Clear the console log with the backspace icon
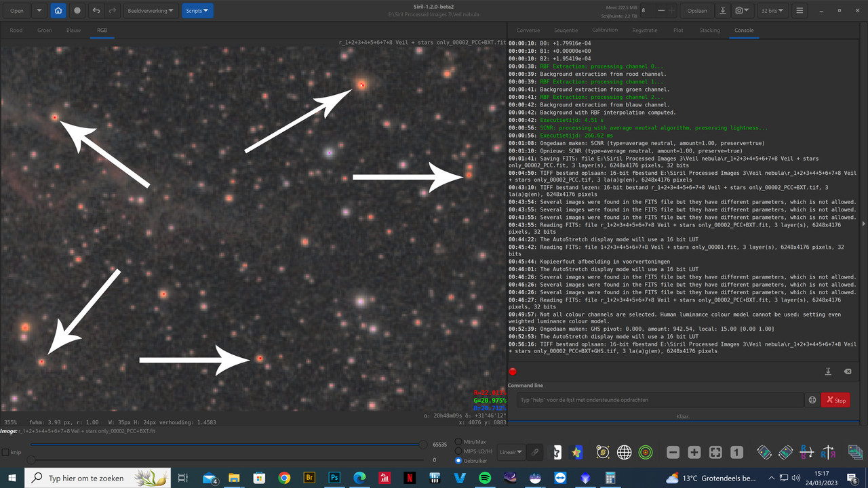This screenshot has width=868, height=488. click(x=847, y=371)
